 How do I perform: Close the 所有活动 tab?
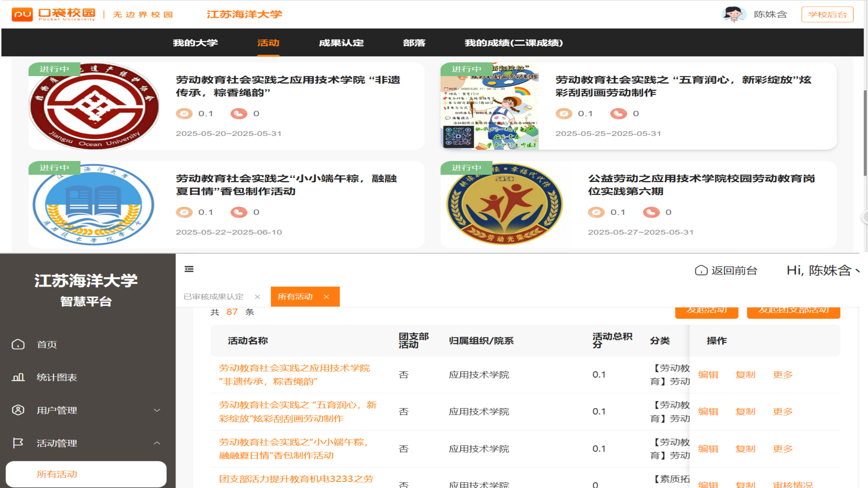tap(326, 297)
